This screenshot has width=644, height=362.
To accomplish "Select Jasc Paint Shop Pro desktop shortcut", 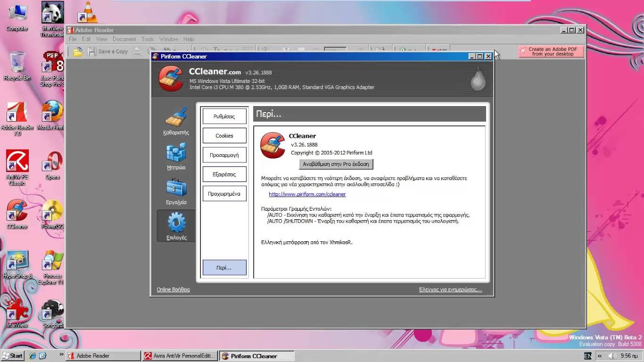I will click(52, 68).
